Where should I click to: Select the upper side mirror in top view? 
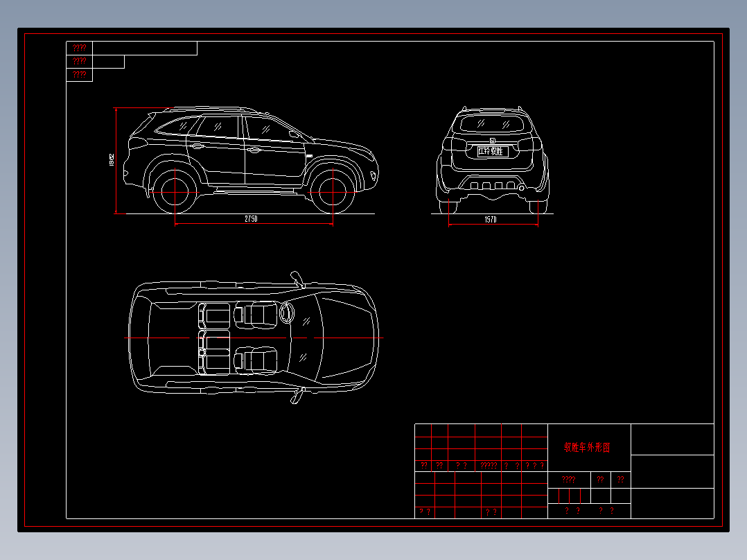pyautogui.click(x=297, y=279)
